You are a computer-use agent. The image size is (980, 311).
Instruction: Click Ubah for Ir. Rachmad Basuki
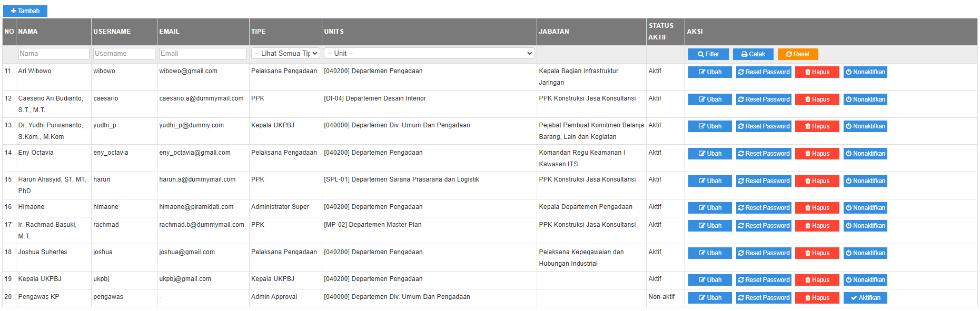click(x=710, y=226)
